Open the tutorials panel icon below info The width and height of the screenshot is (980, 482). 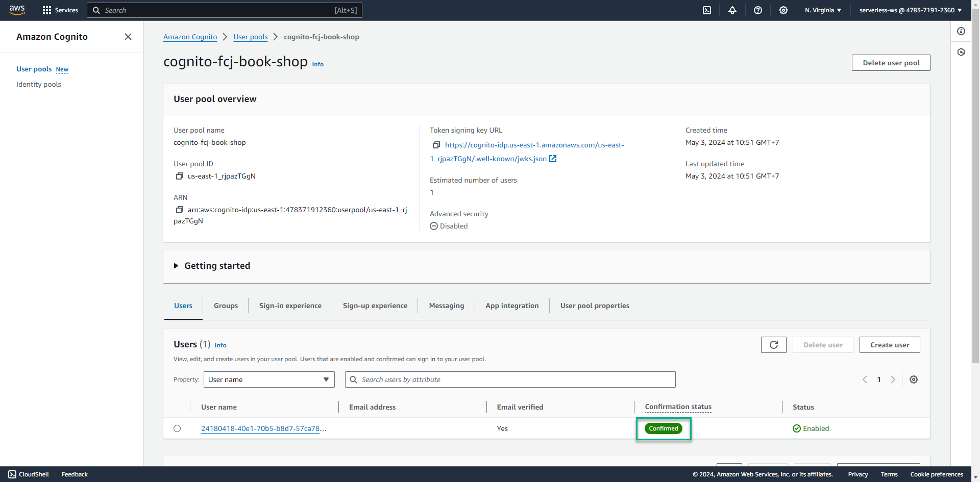[x=961, y=52]
